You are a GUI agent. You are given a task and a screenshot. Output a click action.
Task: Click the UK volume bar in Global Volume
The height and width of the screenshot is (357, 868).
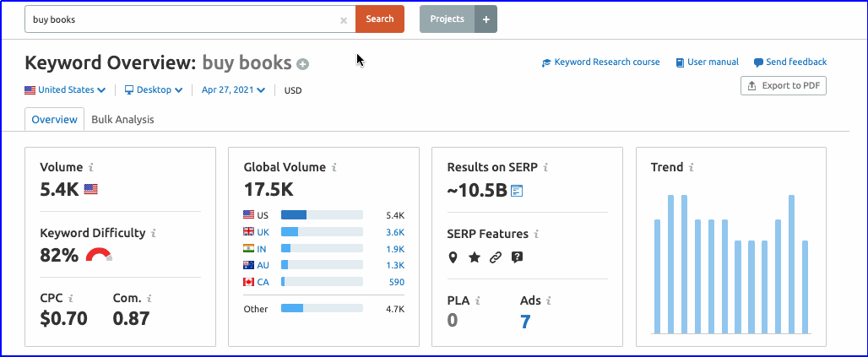point(322,232)
